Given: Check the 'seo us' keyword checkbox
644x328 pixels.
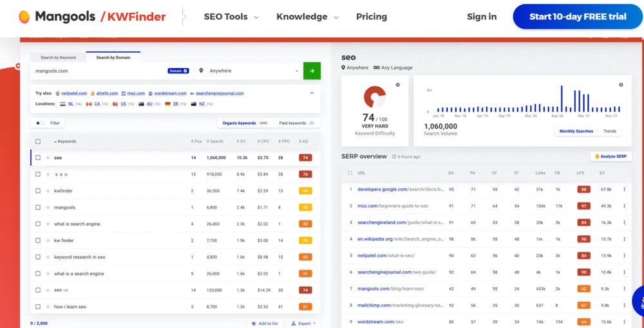Looking at the screenshot, I should pos(38,290).
